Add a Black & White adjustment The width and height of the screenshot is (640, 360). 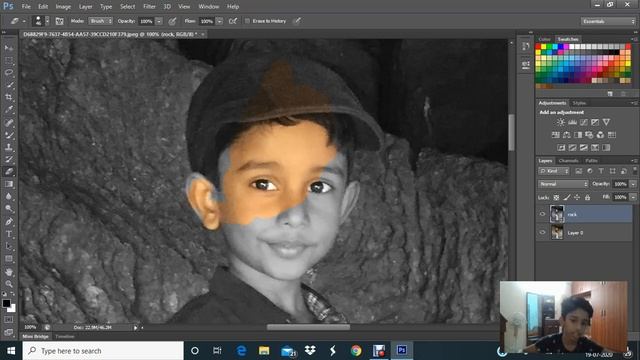pos(578,135)
